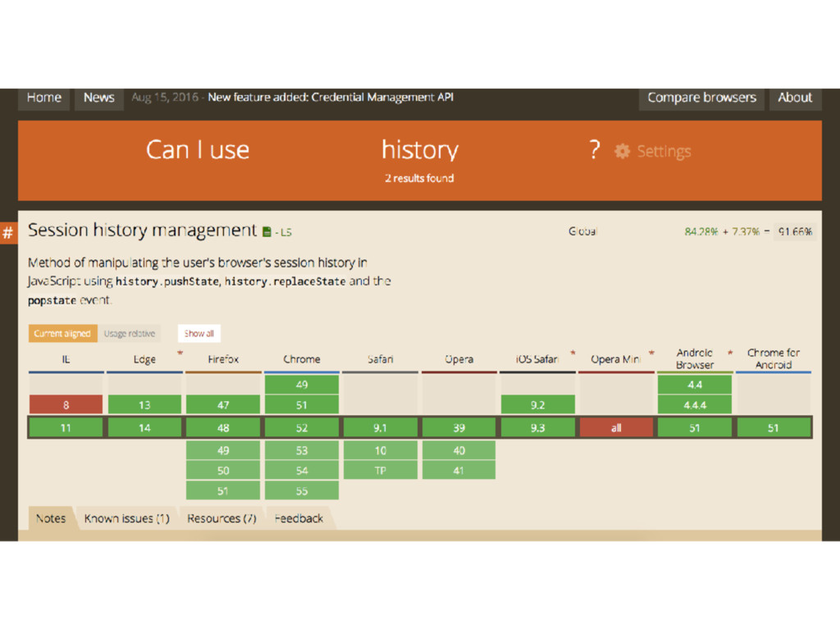Click the history search field

click(x=419, y=150)
